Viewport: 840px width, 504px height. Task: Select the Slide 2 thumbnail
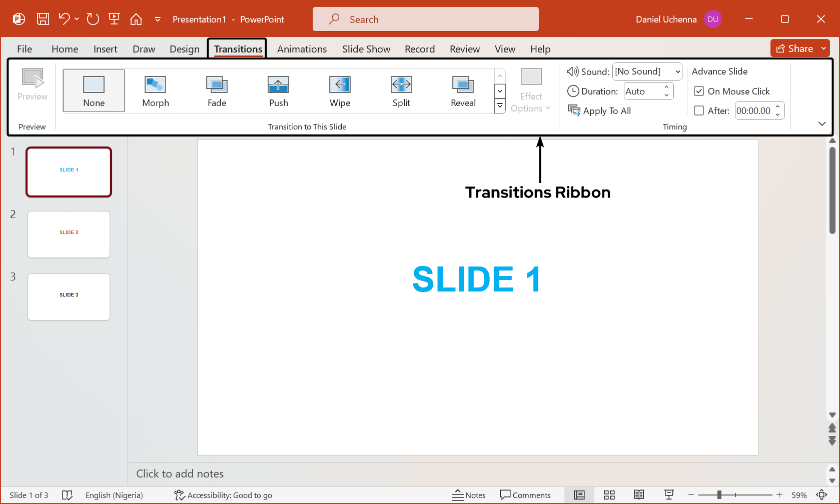click(x=69, y=234)
